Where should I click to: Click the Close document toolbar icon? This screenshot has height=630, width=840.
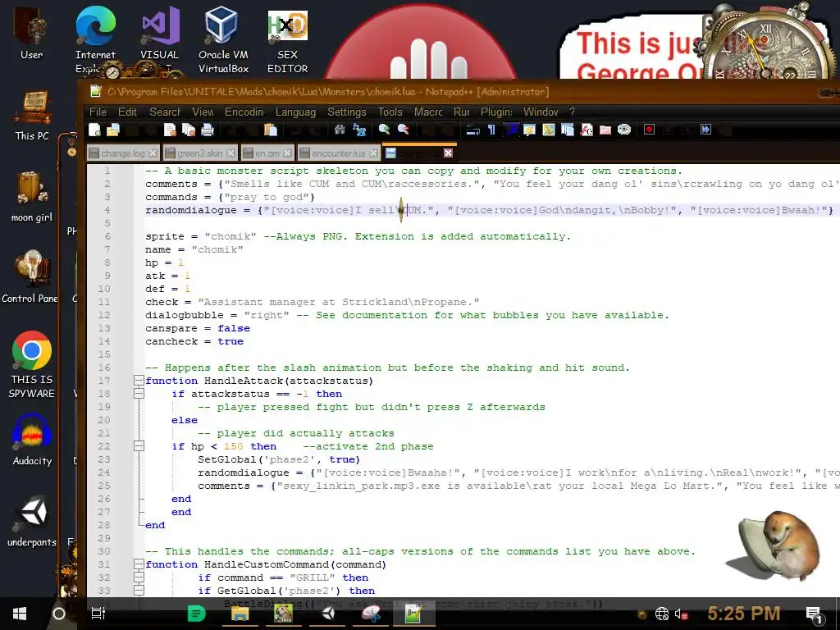[x=171, y=130]
